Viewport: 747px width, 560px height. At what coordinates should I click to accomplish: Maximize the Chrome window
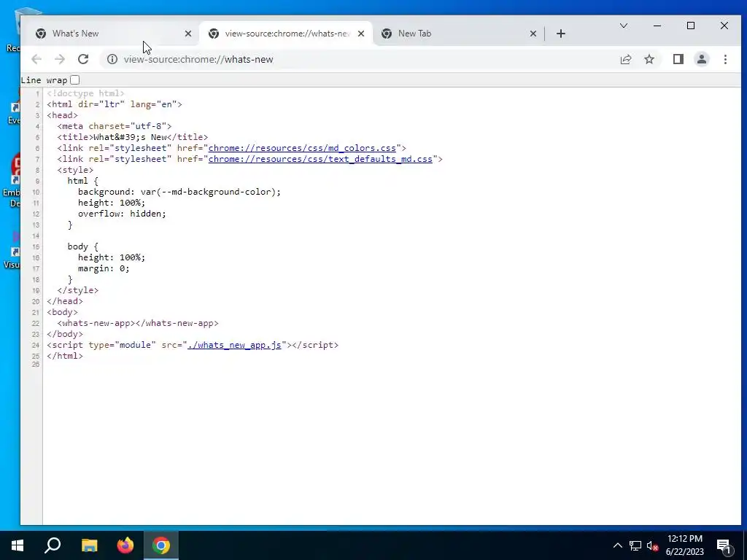coord(690,26)
